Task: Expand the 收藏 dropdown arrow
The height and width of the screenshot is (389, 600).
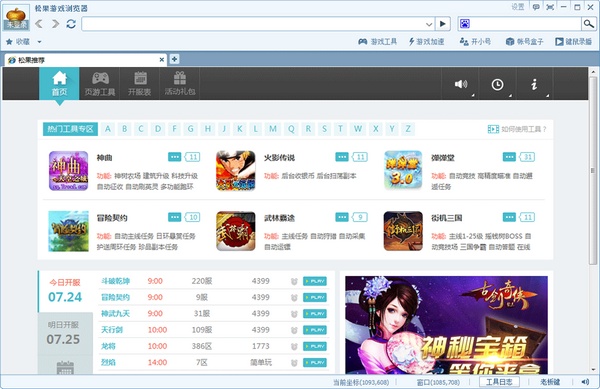Action: pyautogui.click(x=39, y=42)
